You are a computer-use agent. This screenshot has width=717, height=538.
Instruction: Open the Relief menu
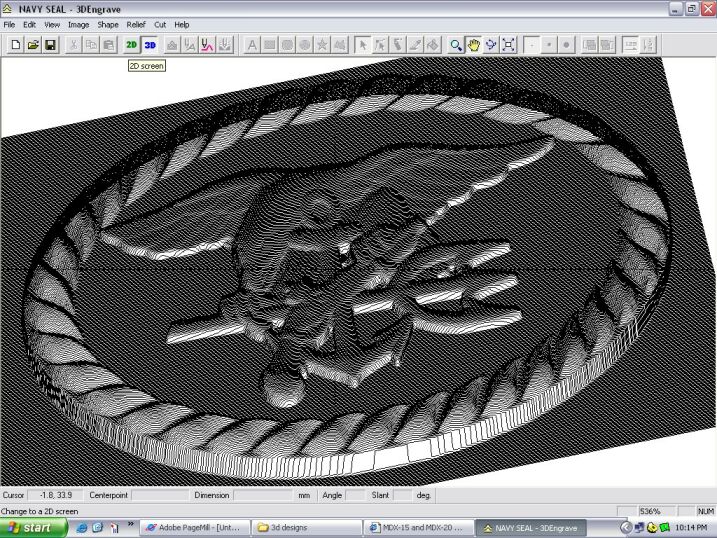pyautogui.click(x=135, y=24)
